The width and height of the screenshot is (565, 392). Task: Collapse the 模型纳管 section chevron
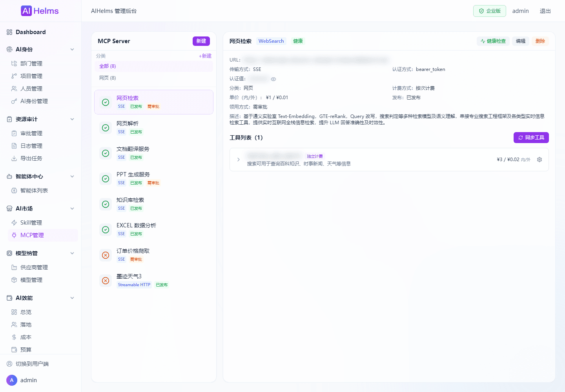click(72, 253)
